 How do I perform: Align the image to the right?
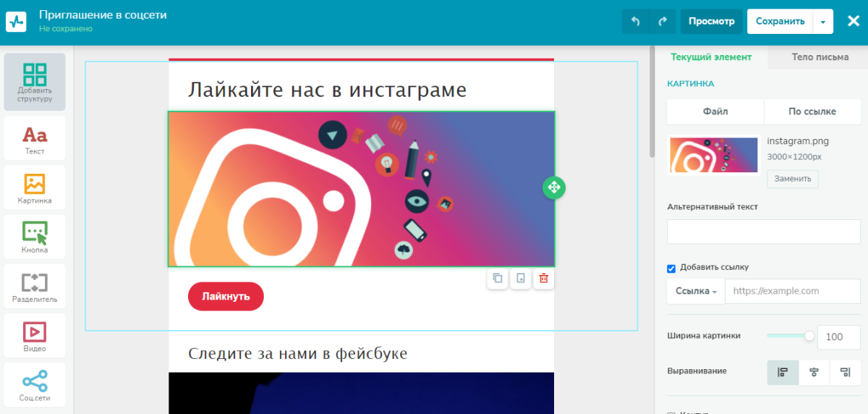(x=845, y=372)
